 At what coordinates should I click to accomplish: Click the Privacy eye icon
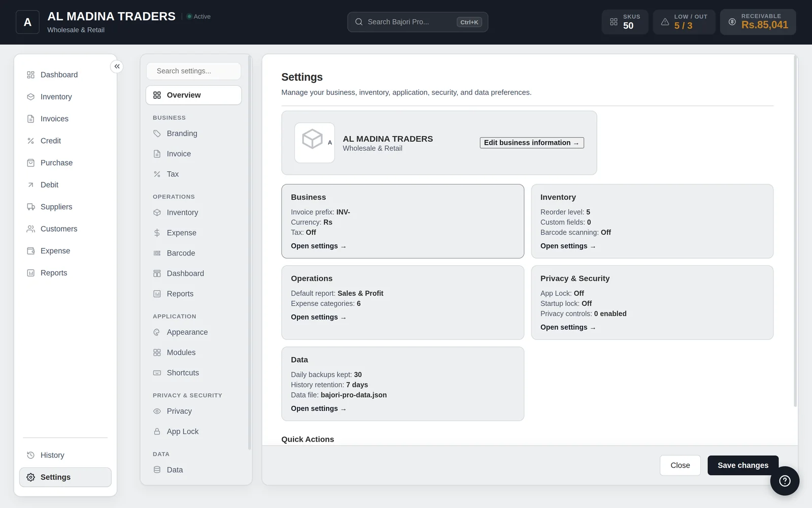coord(157,411)
